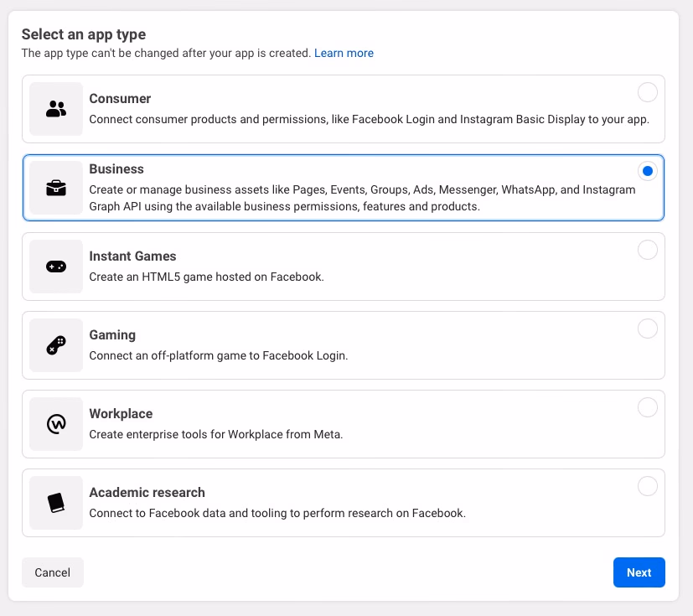Screen dimensions: 693x616
Task: Click the Workplace logo icon
Action: click(55, 424)
